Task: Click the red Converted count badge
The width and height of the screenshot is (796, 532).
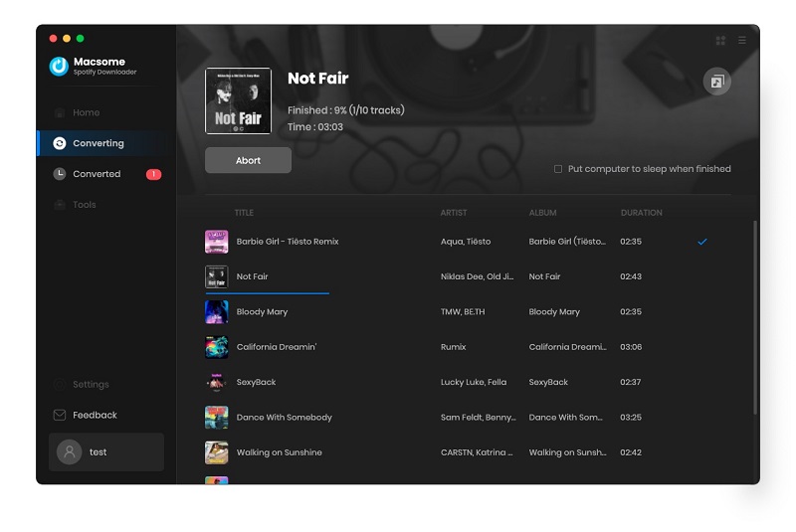Action: (x=154, y=174)
